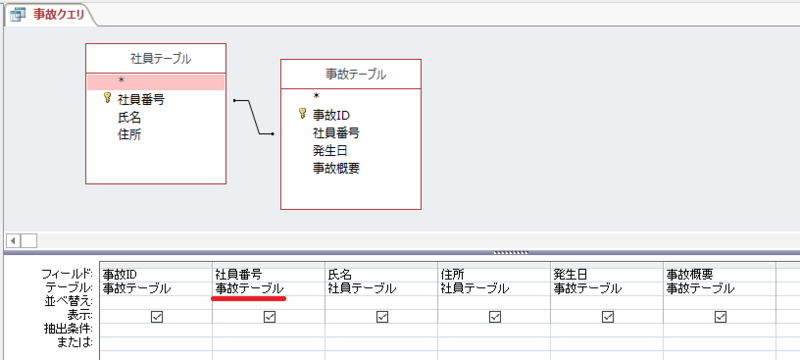Click the 住所 field cell in the grid

pyautogui.click(x=494, y=275)
